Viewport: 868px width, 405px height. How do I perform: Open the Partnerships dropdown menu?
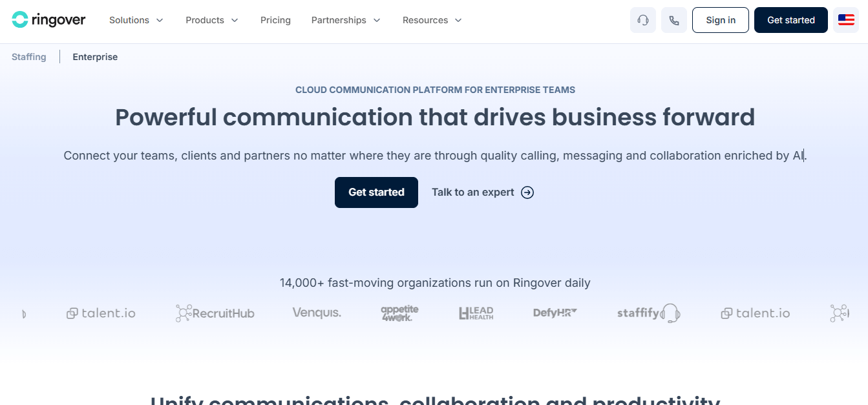(x=346, y=20)
